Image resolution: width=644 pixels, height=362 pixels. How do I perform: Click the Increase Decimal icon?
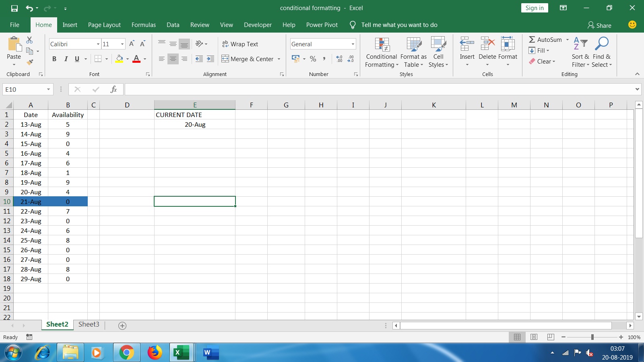pyautogui.click(x=339, y=59)
